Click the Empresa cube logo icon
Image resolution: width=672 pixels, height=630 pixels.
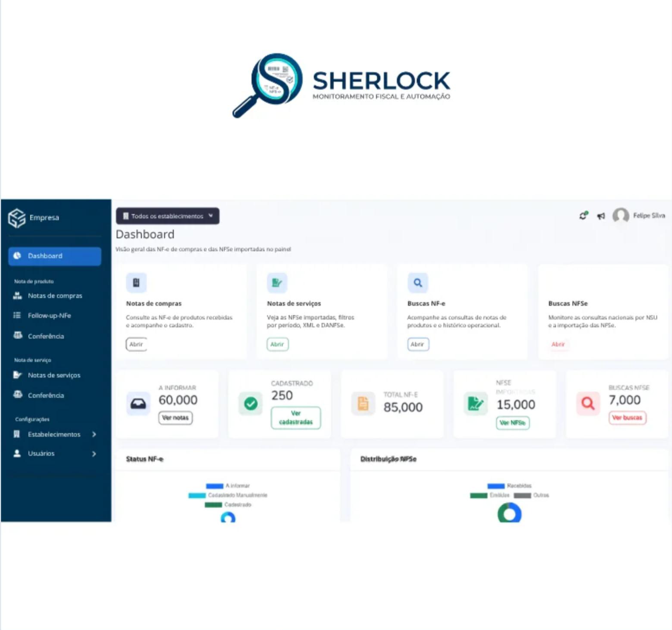pyautogui.click(x=17, y=218)
